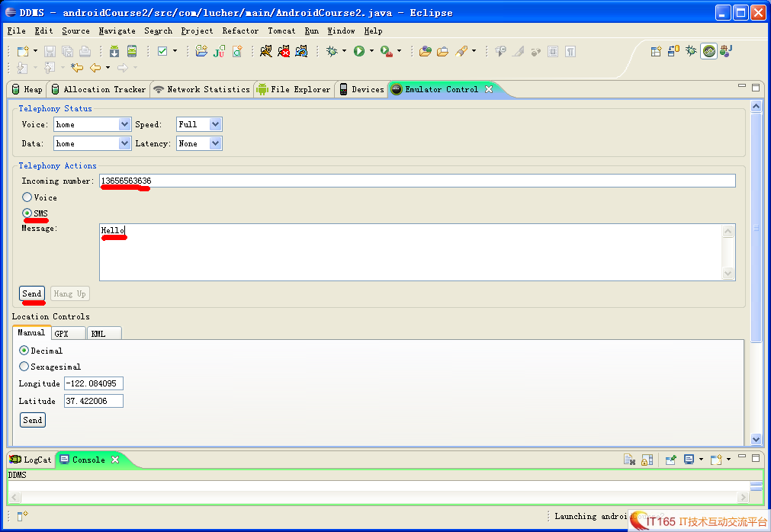Switch to the File Explorer tab
Viewport: 771px width, 532px height.
point(294,89)
